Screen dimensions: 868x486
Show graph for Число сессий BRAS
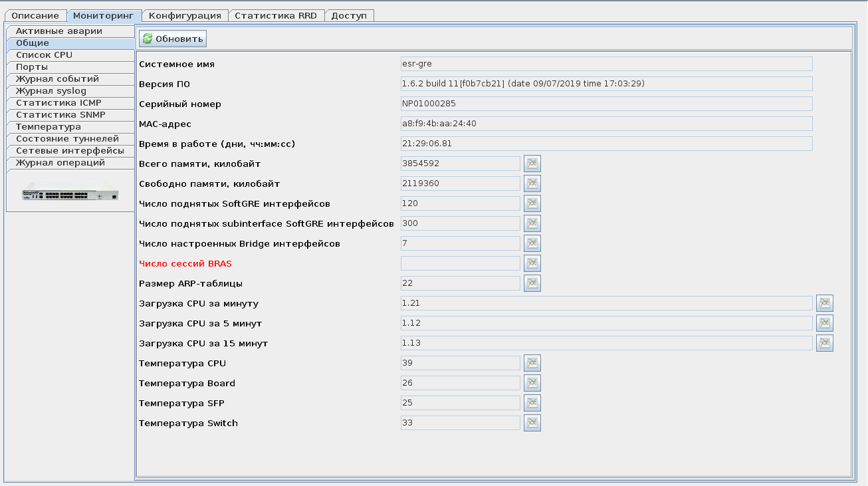pos(532,263)
